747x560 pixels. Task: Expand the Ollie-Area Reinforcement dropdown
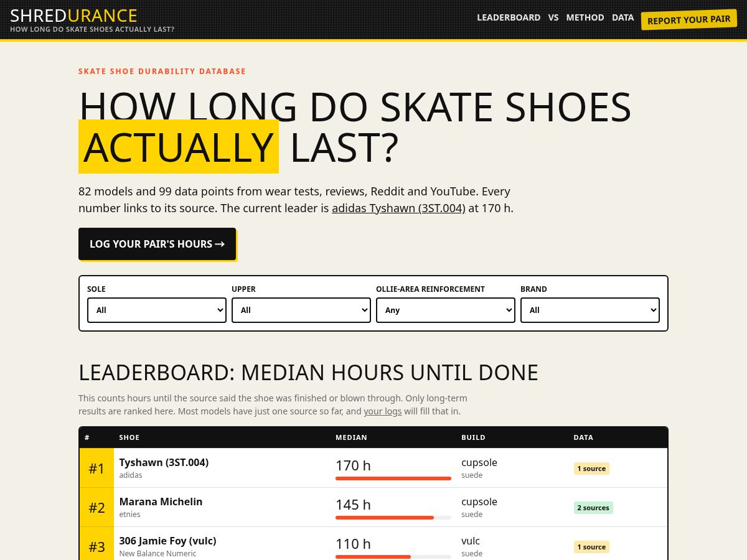click(446, 310)
